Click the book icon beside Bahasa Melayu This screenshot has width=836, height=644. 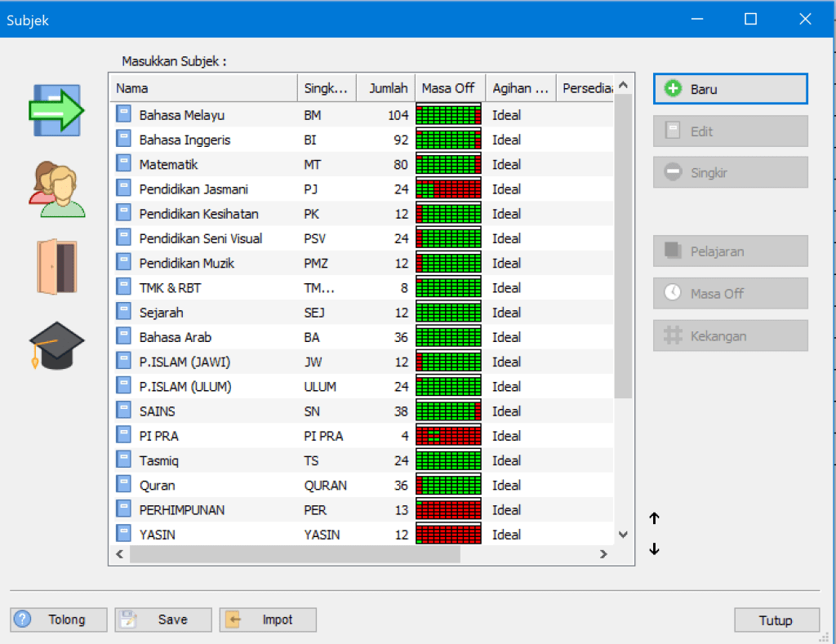[124, 115]
